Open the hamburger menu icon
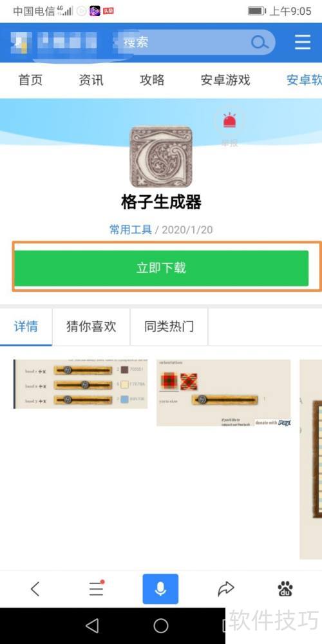 pyautogui.click(x=302, y=42)
